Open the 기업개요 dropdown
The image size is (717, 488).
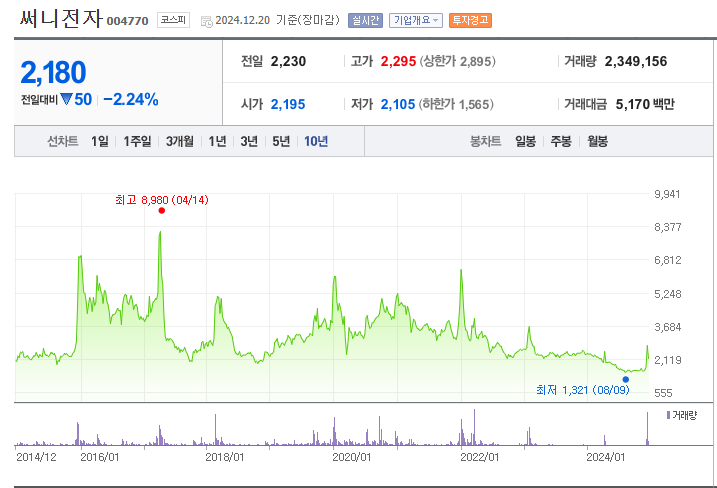tap(416, 21)
